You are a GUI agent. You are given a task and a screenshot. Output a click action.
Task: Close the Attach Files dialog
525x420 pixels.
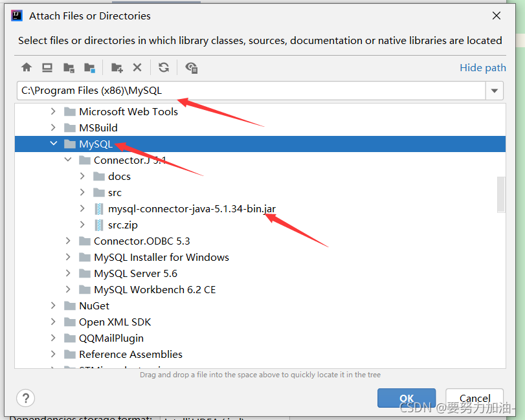(497, 16)
